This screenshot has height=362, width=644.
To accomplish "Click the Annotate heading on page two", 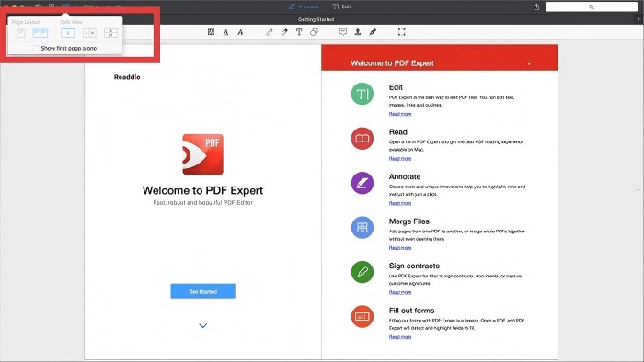I will (x=405, y=176).
